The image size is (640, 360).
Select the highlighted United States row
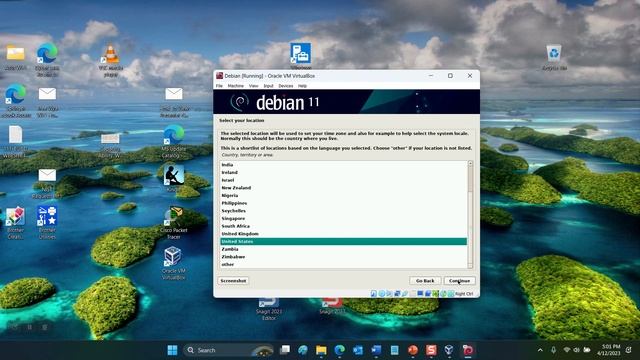(343, 242)
